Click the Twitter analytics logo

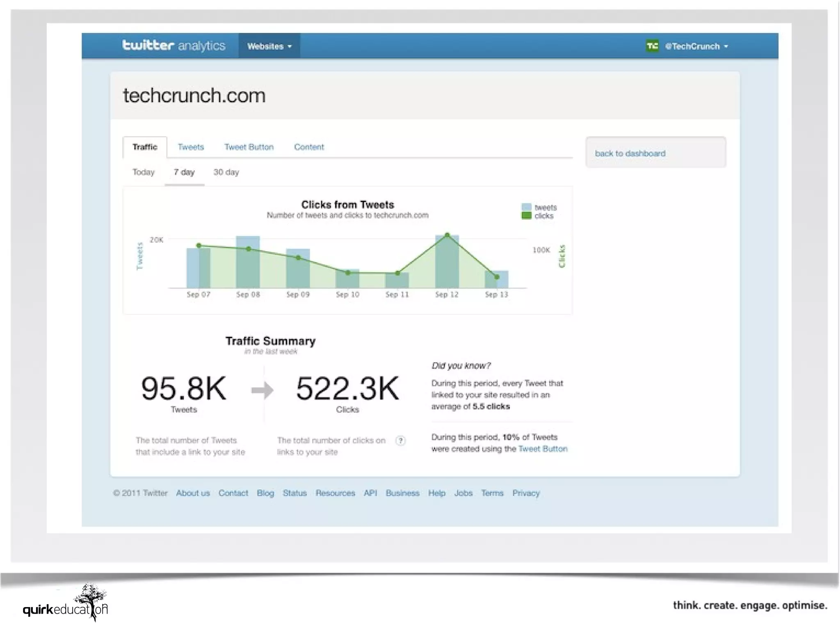[173, 46]
